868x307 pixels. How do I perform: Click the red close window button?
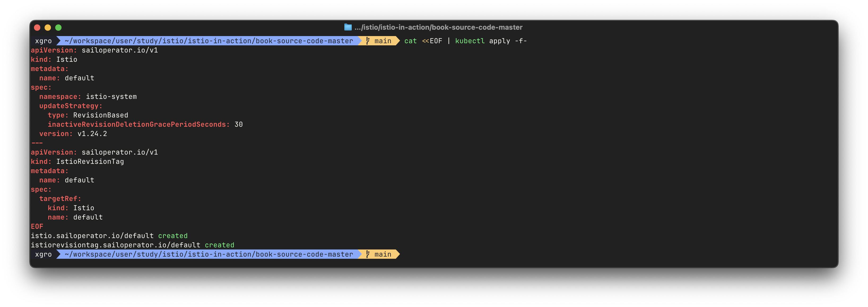(37, 28)
